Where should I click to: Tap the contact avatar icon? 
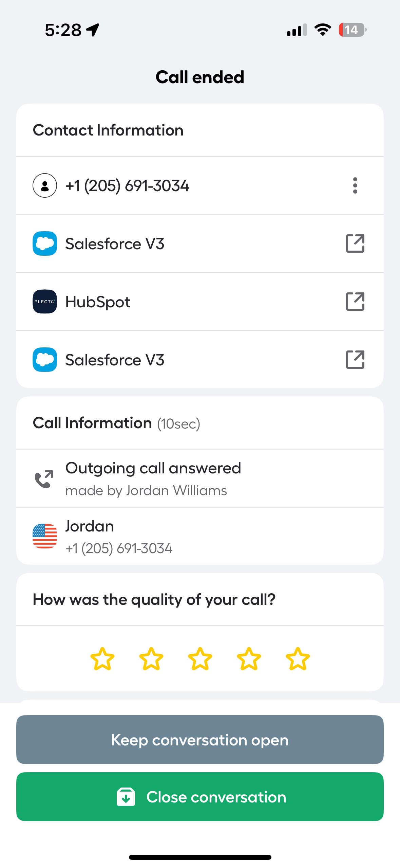pos(44,185)
